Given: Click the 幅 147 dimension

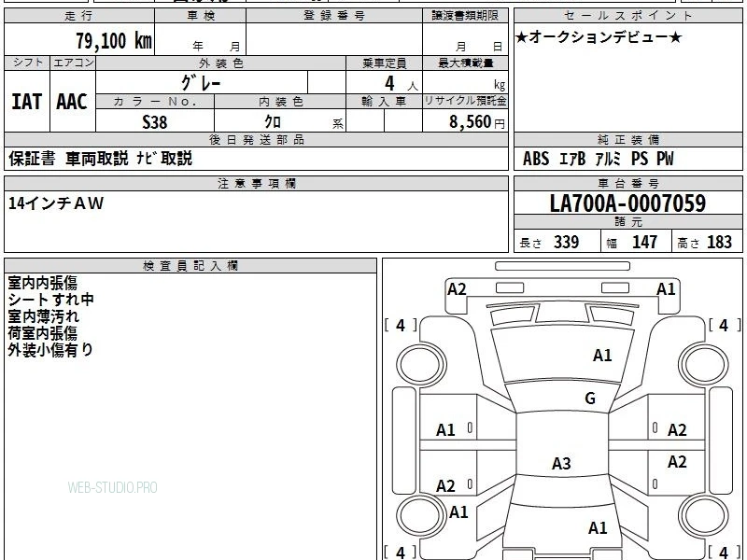Looking at the screenshot, I should tap(631, 243).
